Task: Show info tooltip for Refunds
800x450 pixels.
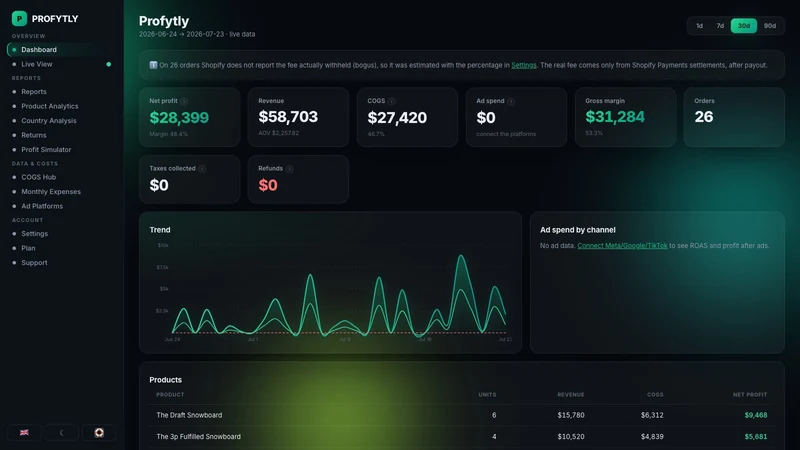Action: point(289,168)
